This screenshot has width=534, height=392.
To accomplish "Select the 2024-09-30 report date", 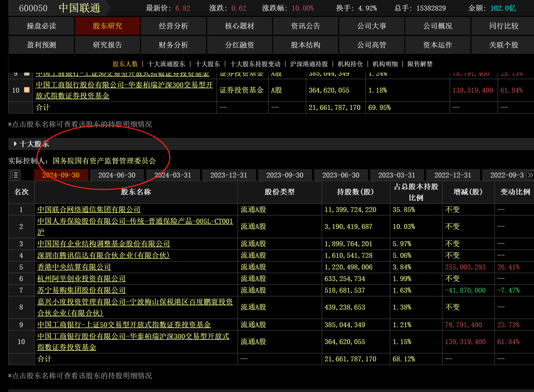I will pos(61,175).
